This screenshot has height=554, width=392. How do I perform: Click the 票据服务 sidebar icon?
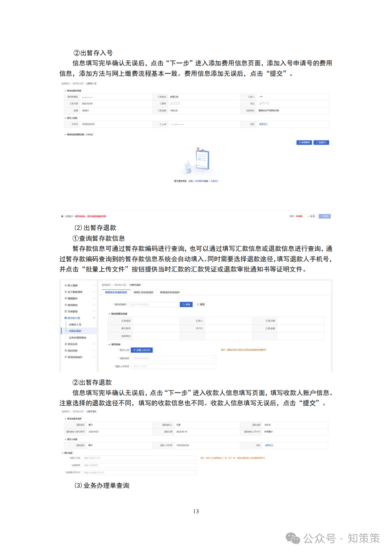click(66, 299)
